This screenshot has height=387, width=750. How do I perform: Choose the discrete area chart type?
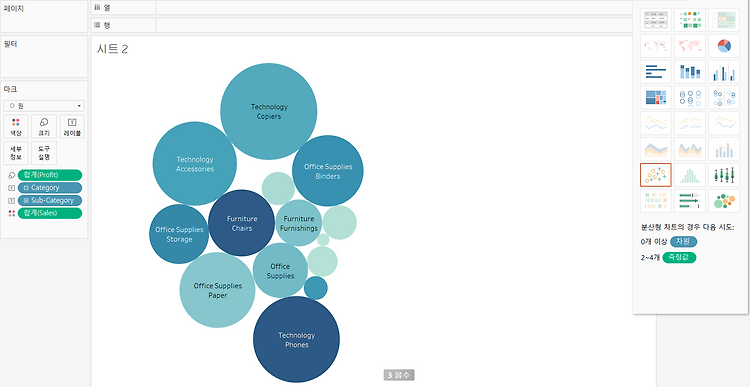[690, 149]
